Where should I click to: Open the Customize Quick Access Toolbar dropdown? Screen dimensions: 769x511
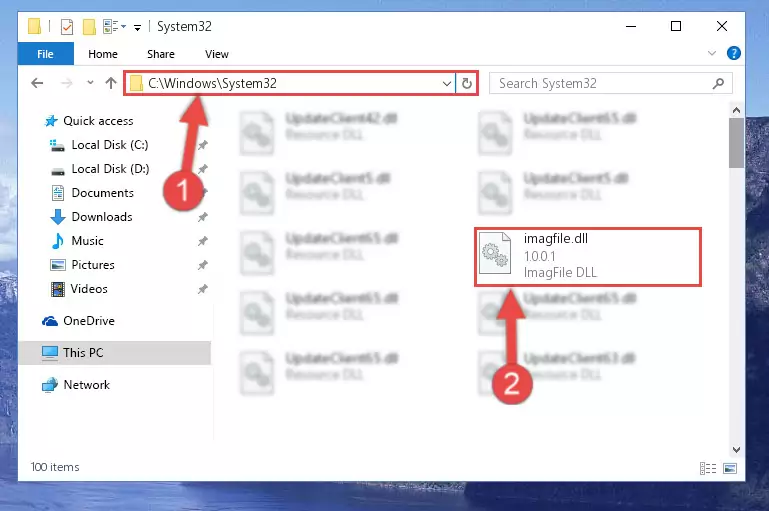click(138, 27)
